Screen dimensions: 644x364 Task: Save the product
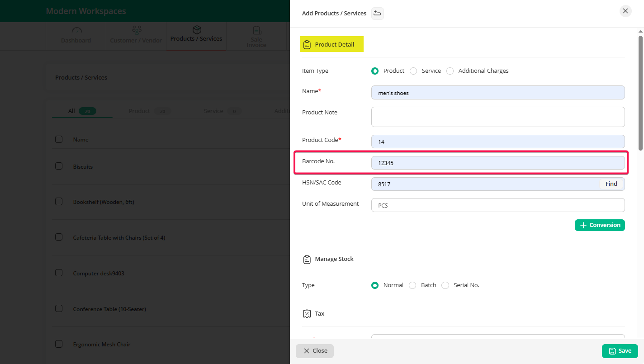pos(620,351)
